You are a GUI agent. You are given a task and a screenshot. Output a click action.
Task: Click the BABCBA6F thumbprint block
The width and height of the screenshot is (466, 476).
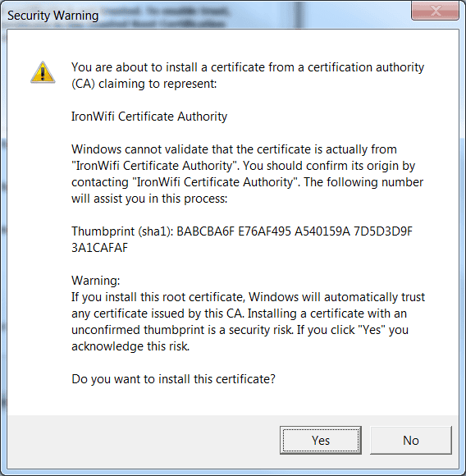205,231
